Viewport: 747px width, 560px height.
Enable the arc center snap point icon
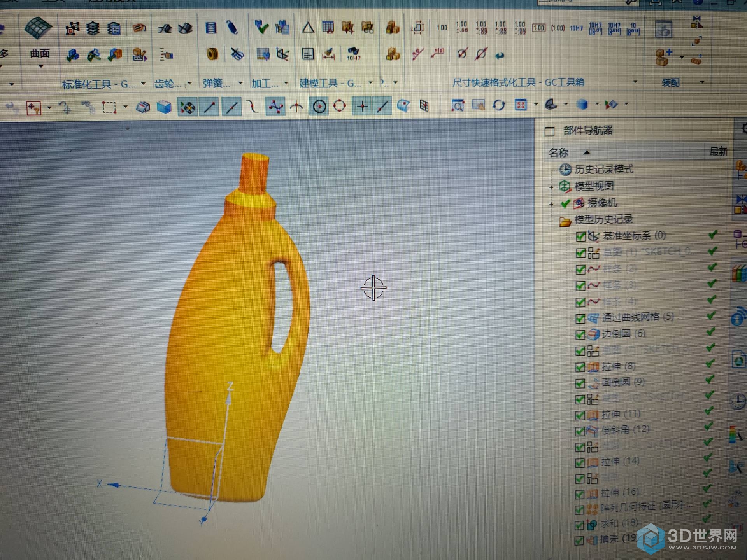(x=319, y=106)
